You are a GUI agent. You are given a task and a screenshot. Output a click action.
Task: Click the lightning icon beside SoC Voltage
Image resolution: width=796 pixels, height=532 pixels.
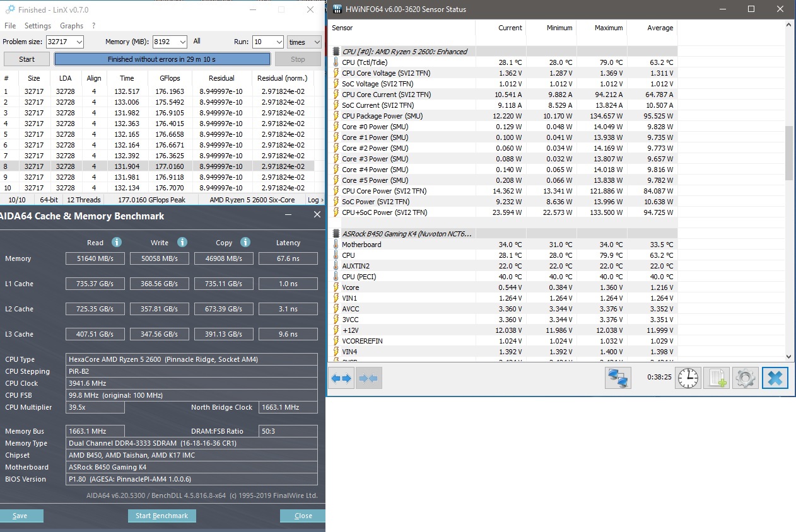click(336, 84)
